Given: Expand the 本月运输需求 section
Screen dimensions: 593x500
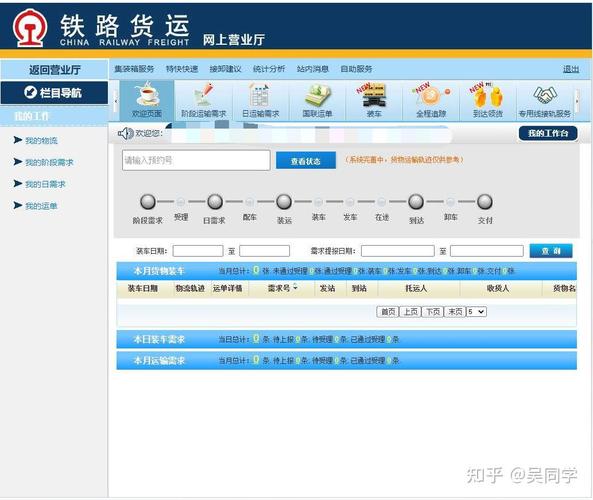Looking at the screenshot, I should point(346,360).
